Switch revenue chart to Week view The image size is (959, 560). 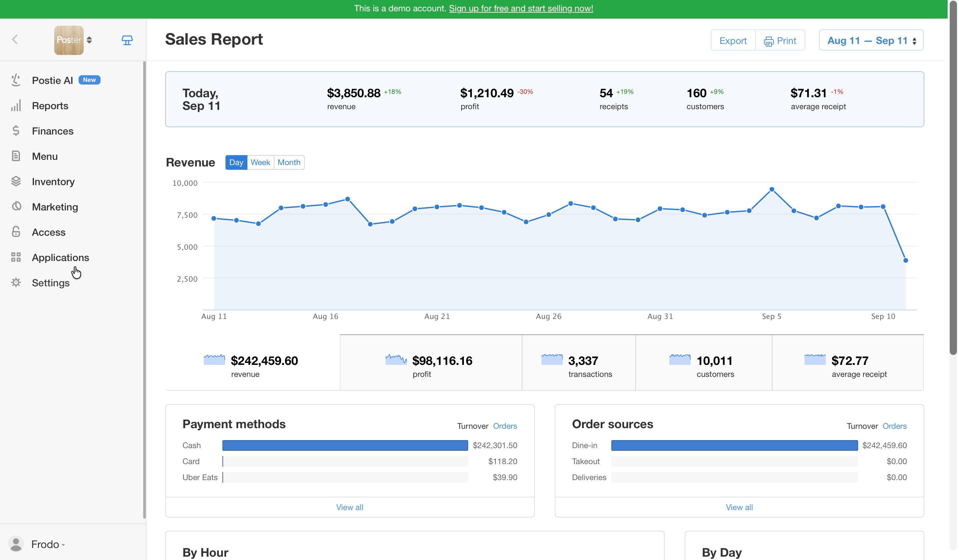260,162
